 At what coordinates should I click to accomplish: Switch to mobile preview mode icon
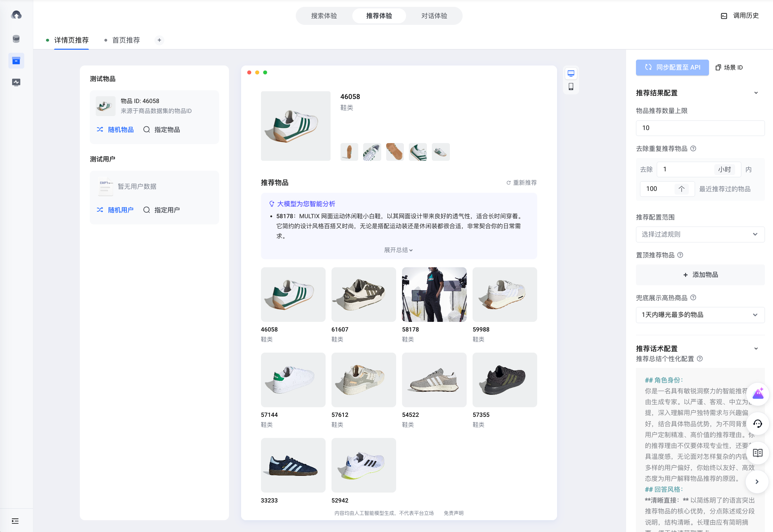click(x=571, y=87)
